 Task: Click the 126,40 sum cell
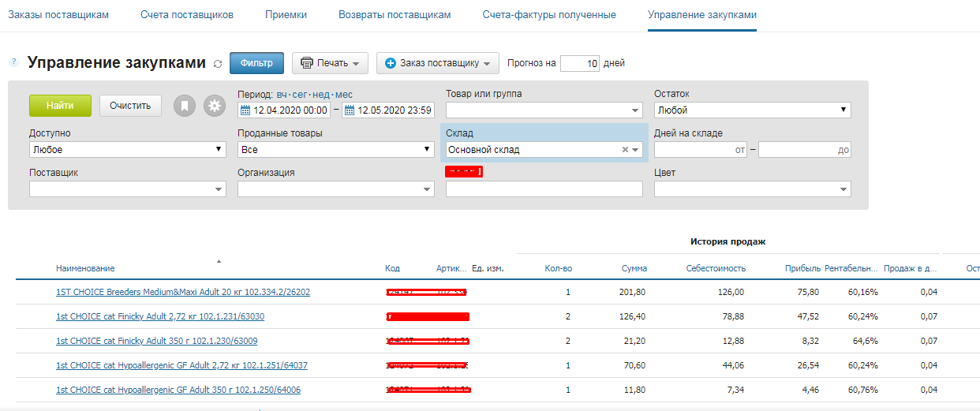tap(634, 316)
